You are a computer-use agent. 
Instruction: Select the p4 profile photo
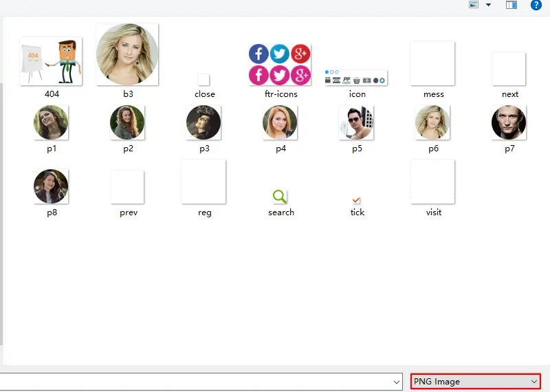[x=280, y=122]
